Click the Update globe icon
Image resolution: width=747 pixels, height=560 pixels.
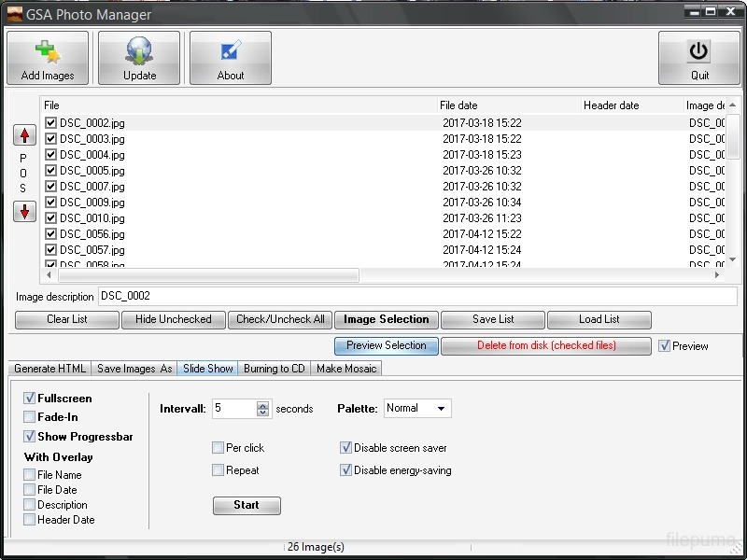(139, 53)
